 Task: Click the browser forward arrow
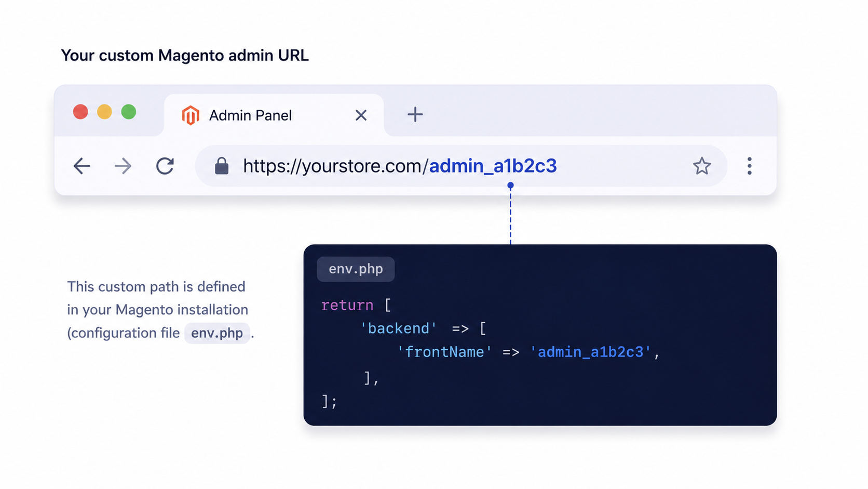[123, 166]
